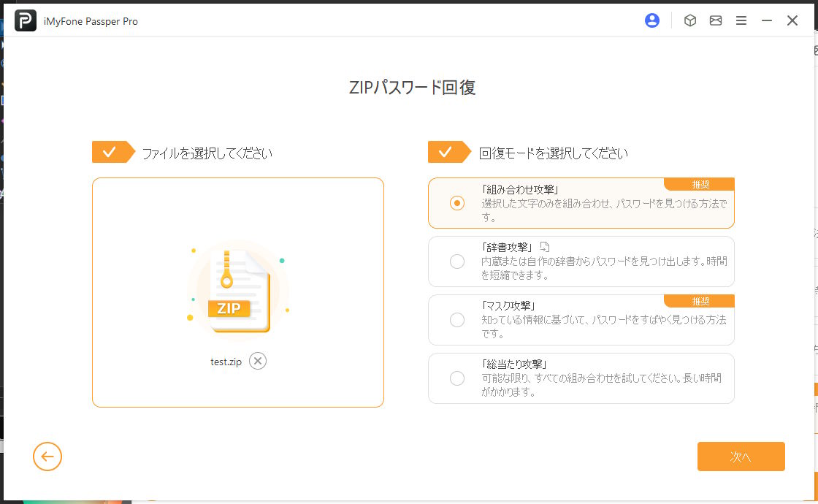Click the 推奨 badge on マスク攻撃
Screen dimensions: 818x504
pos(700,301)
